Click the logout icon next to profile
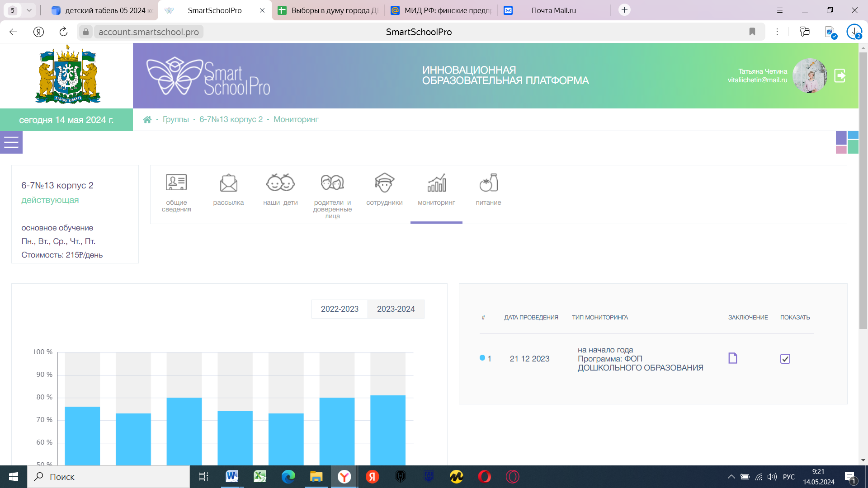868x488 pixels. click(x=840, y=75)
